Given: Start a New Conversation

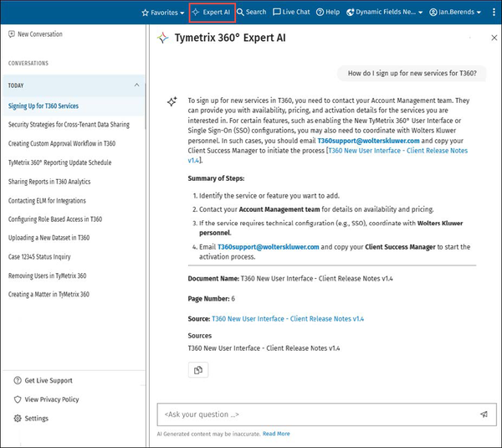Looking at the screenshot, I should pos(35,34).
